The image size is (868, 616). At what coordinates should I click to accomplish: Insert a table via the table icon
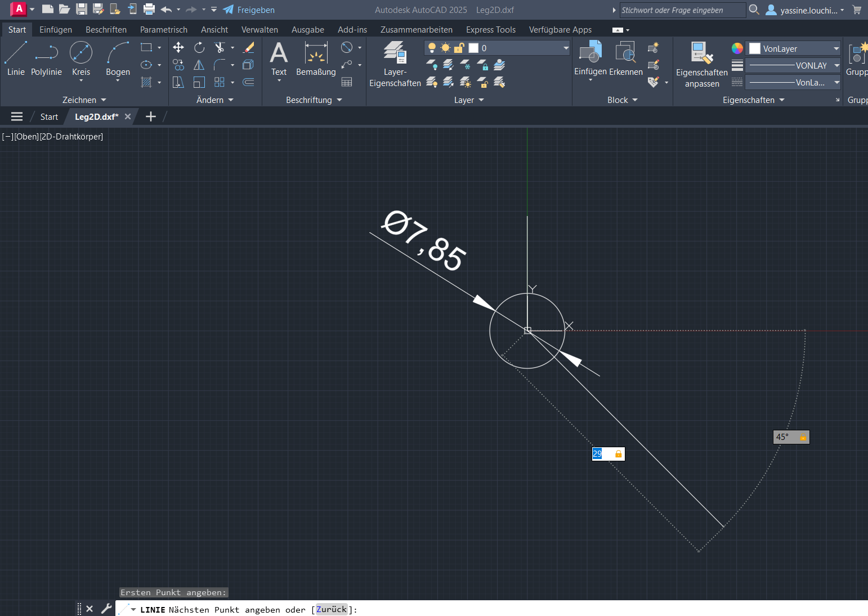click(x=347, y=82)
